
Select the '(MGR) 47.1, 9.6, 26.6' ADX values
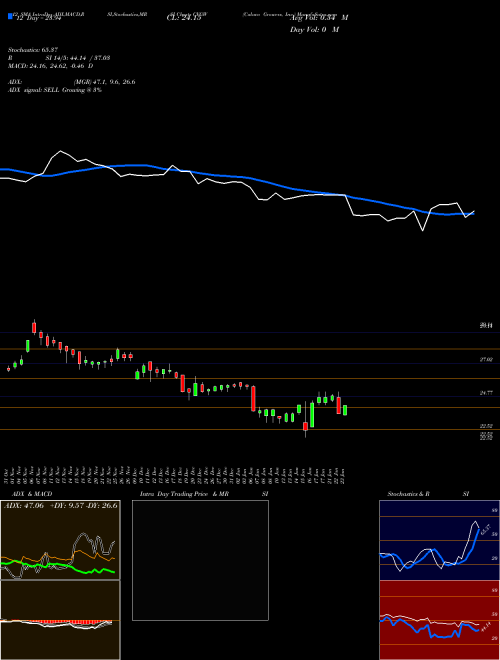[x=104, y=82]
